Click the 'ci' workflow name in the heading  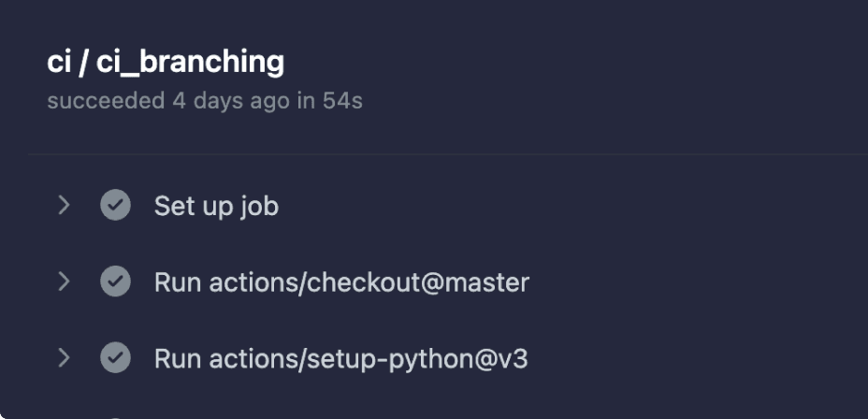(59, 62)
